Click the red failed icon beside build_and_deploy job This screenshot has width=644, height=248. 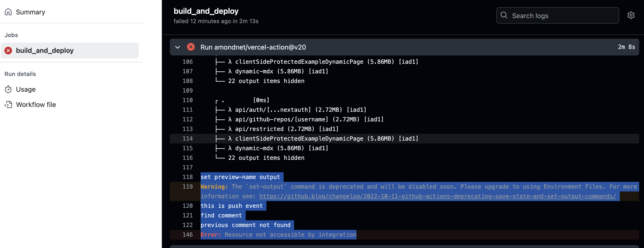[x=8, y=51]
